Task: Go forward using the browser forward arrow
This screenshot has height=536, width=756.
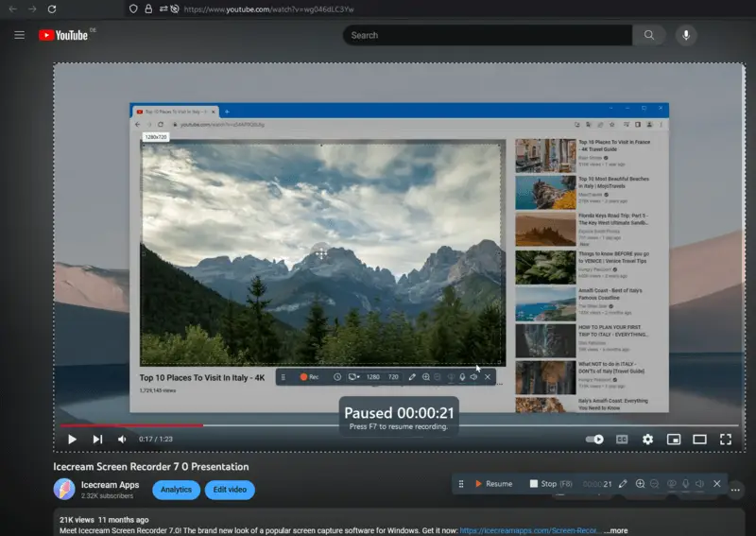Action: point(32,9)
